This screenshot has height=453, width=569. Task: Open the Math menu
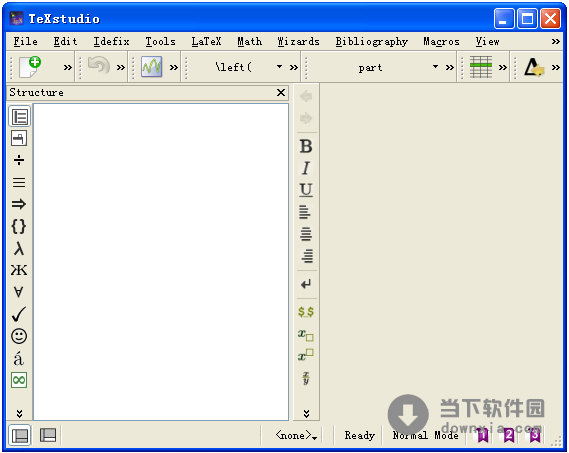click(x=250, y=41)
